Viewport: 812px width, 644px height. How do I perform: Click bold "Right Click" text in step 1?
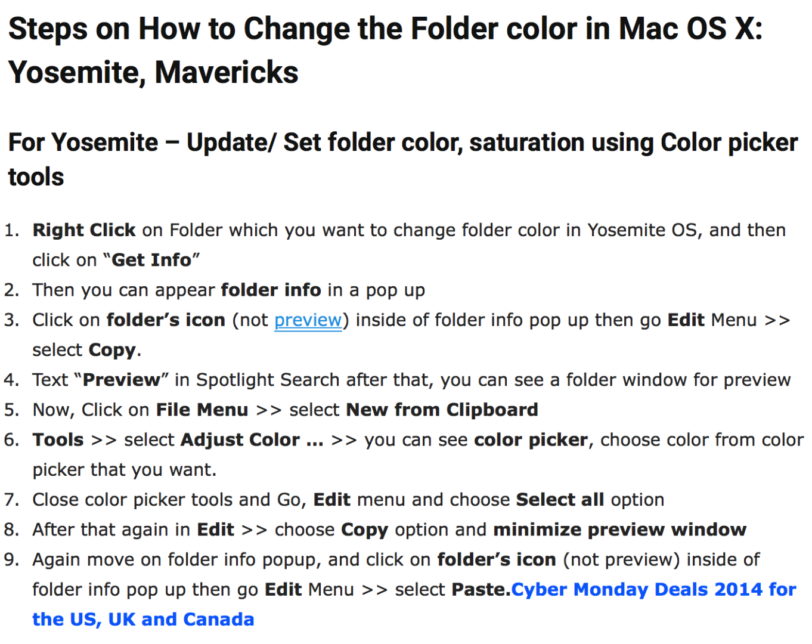pos(84,230)
